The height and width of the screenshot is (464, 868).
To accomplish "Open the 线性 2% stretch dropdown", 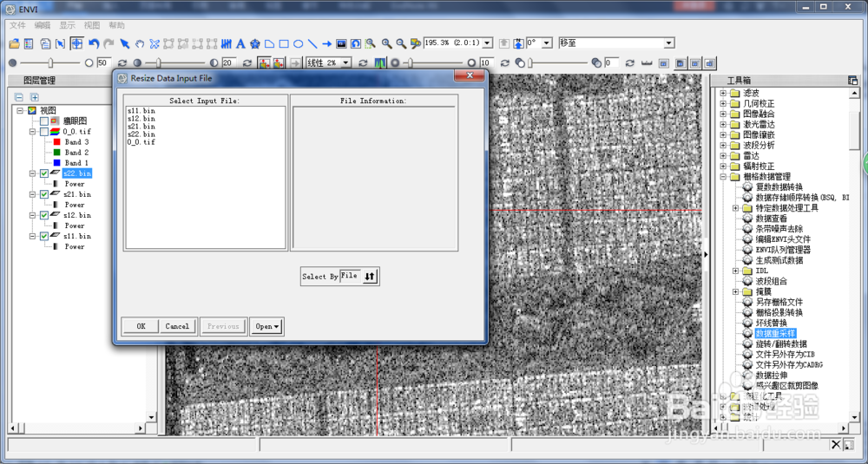I will point(346,63).
